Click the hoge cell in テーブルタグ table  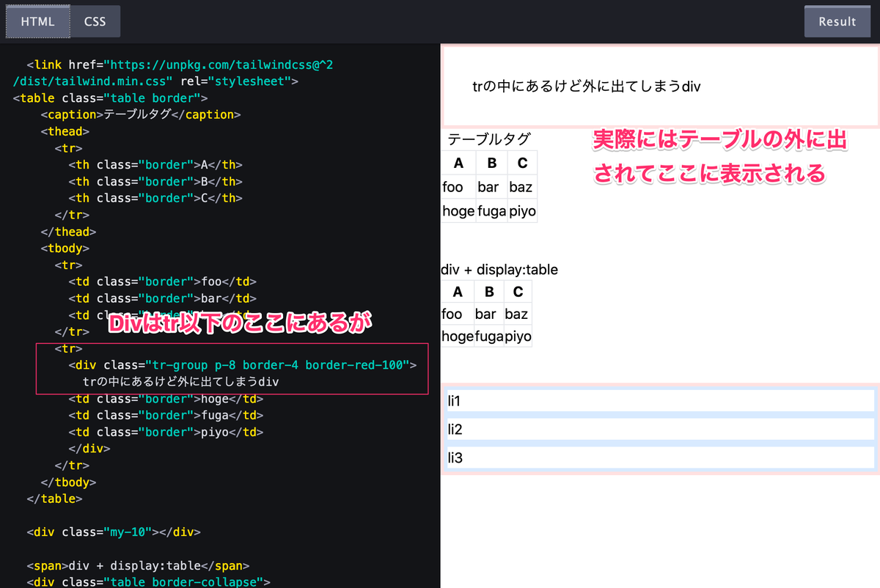[458, 211]
